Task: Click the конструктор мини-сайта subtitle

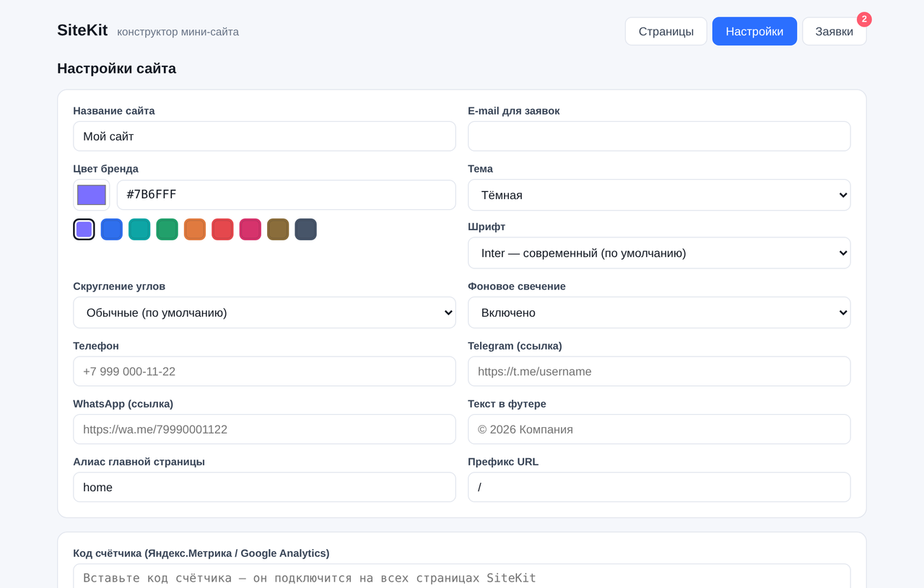Action: (x=178, y=32)
